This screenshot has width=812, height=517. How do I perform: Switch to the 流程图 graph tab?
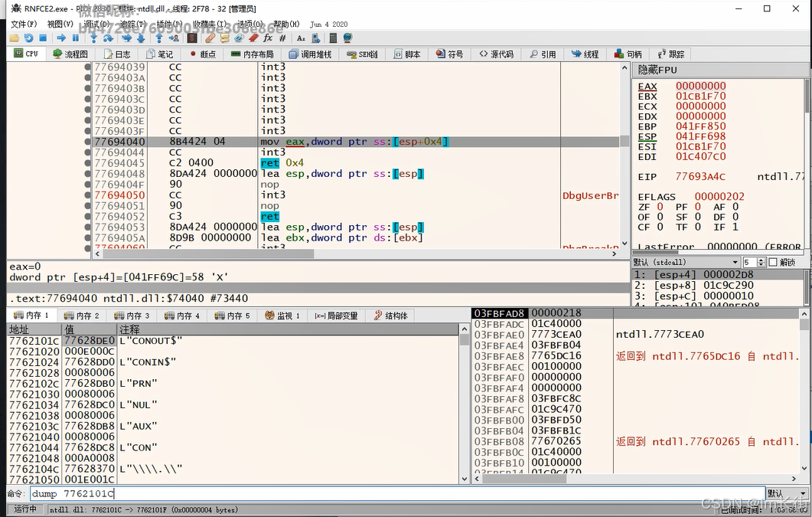tap(70, 54)
